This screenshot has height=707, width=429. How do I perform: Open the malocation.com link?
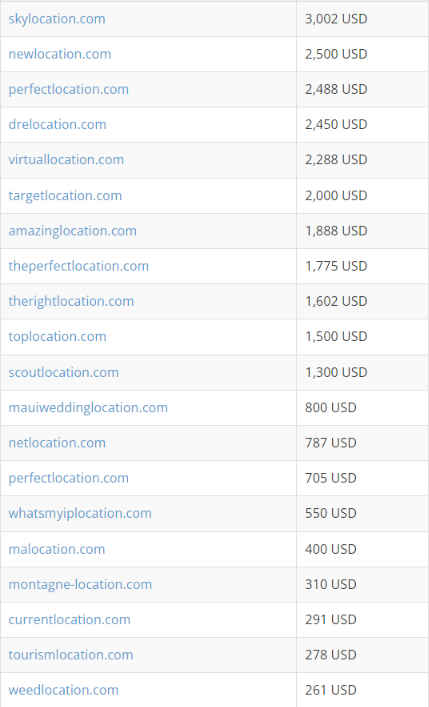click(56, 549)
